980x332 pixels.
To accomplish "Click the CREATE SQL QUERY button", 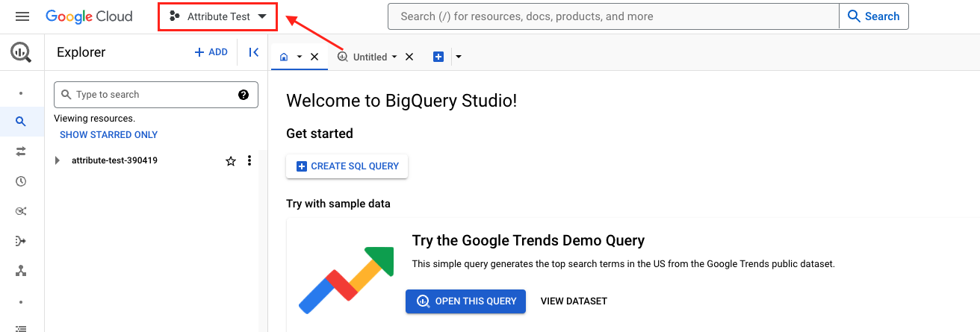I will [347, 166].
